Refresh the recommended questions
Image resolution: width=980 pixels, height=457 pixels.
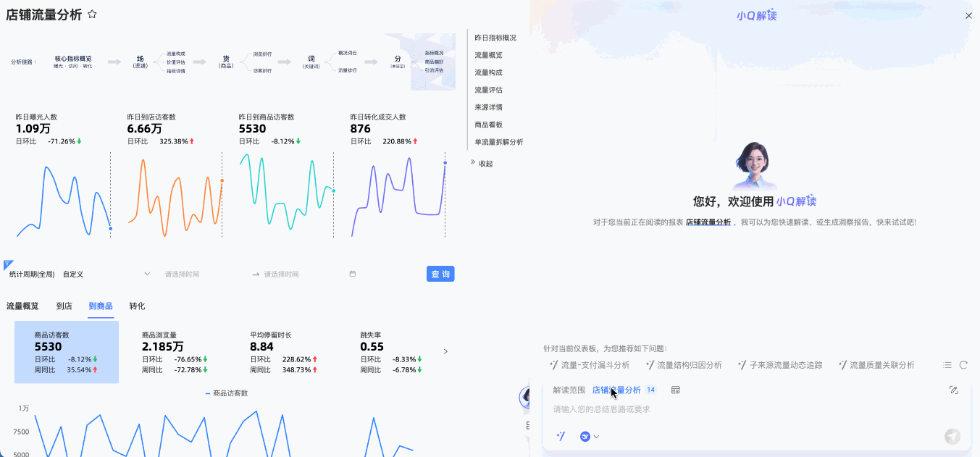pyautogui.click(x=963, y=365)
